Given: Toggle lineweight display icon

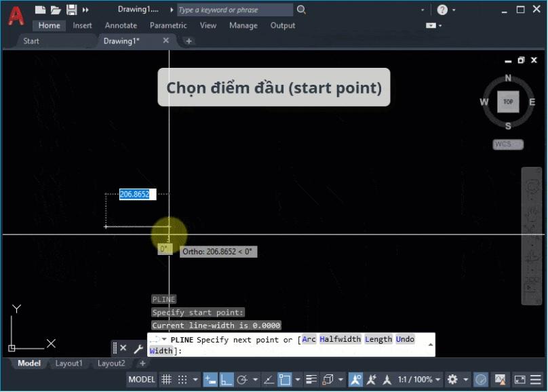Looking at the screenshot, I should point(311,380).
